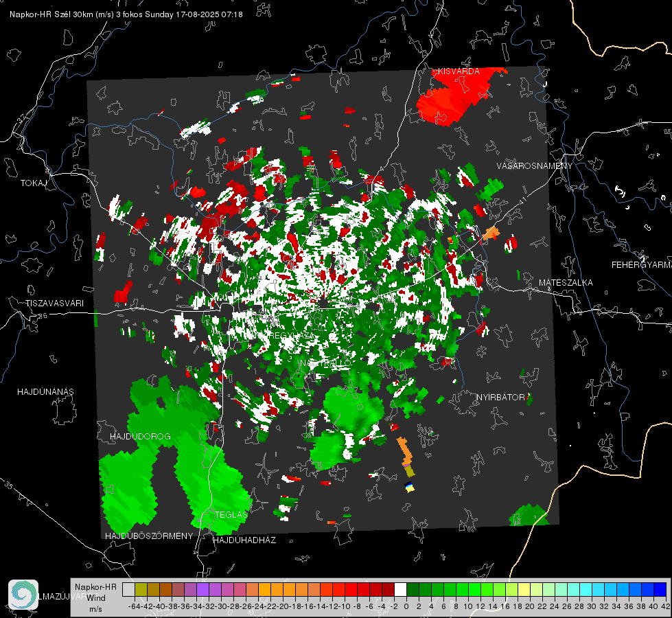Click the TÉGLÁS town label
Screen dimensions: 672x618
coord(231,514)
